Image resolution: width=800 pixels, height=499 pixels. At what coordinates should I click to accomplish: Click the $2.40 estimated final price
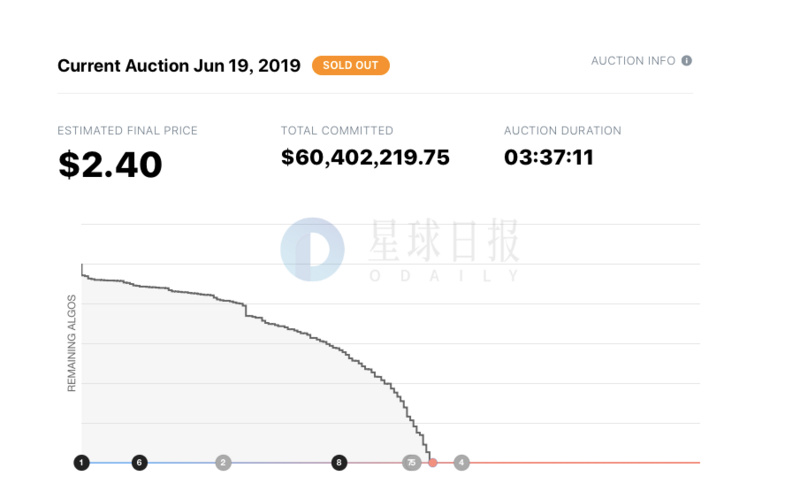(110, 164)
